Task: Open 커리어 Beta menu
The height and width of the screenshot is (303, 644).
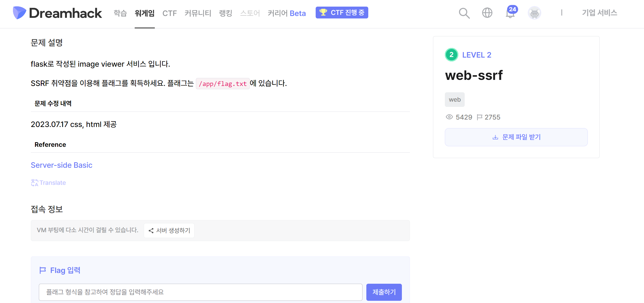Action: coord(287,13)
